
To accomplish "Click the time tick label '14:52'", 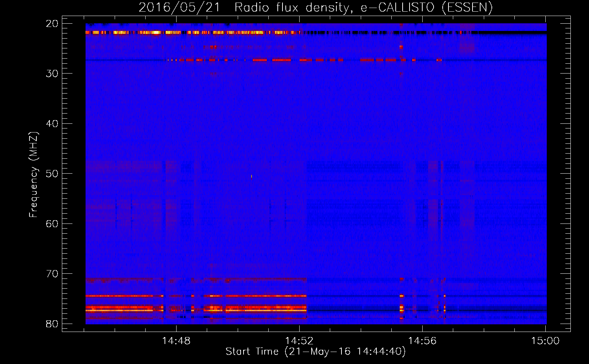I will point(299,341).
